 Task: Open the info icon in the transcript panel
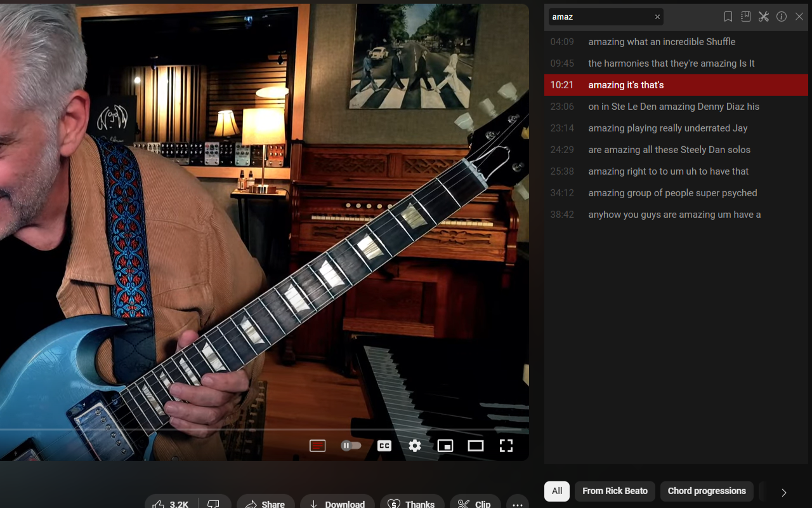(781, 17)
